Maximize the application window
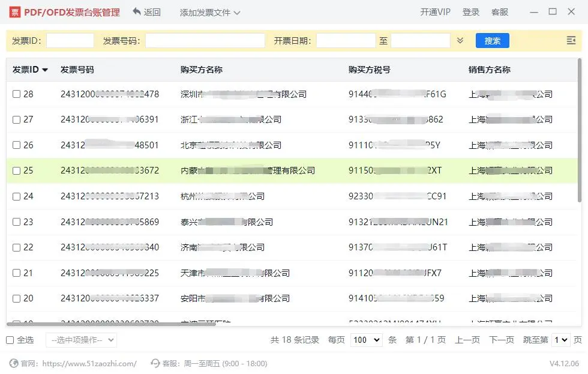 click(x=553, y=11)
